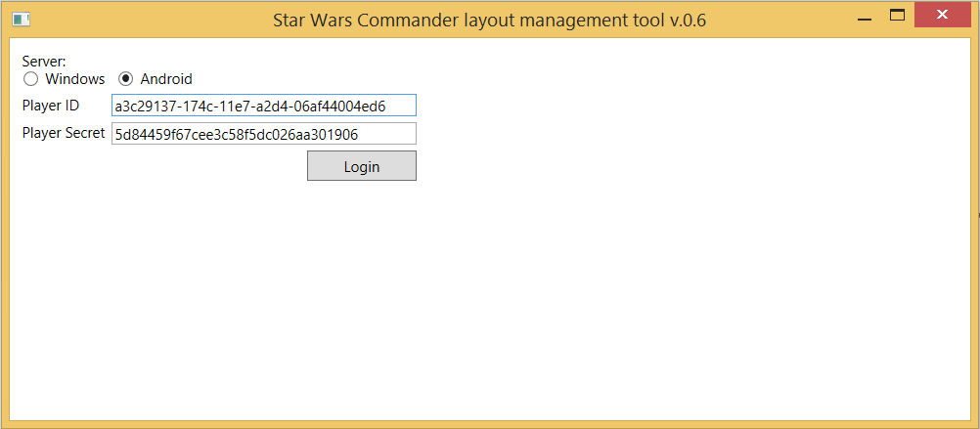Click the window title text

489,21
